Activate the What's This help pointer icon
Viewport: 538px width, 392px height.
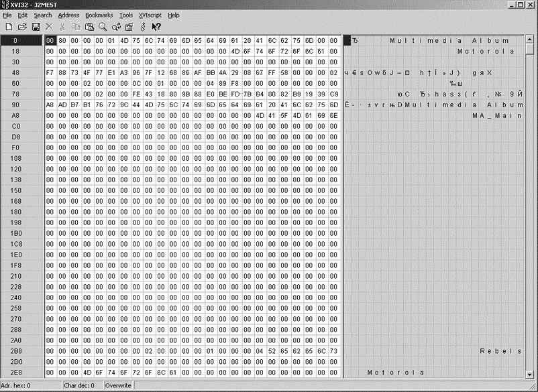pyautogui.click(x=156, y=27)
